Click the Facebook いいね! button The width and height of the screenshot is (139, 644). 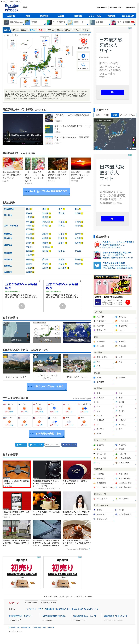(69, 445)
